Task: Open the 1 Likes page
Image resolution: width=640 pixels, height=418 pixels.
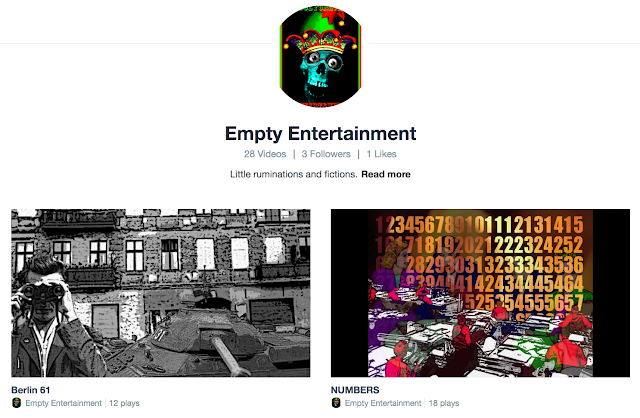Action: (381, 154)
